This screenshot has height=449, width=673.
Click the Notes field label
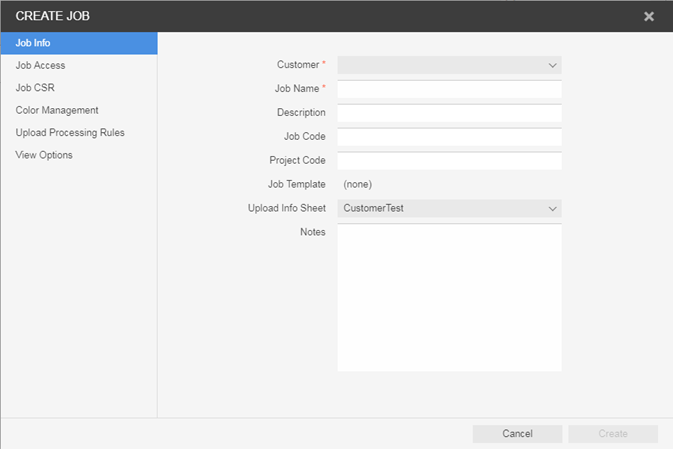tap(312, 232)
